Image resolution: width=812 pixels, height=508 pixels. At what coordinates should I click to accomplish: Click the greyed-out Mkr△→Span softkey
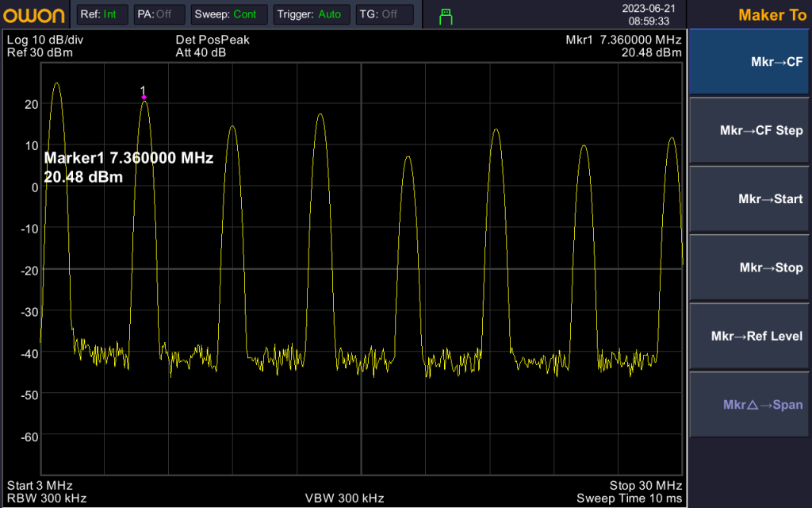[x=749, y=405]
